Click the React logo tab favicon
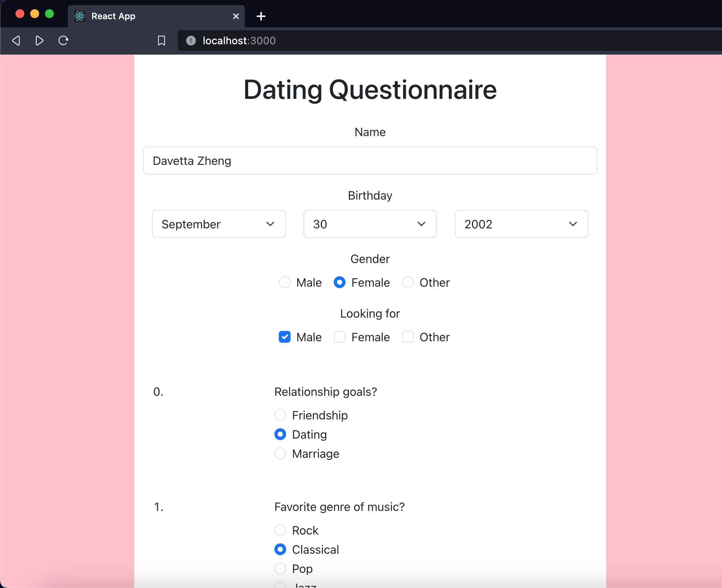 [80, 16]
